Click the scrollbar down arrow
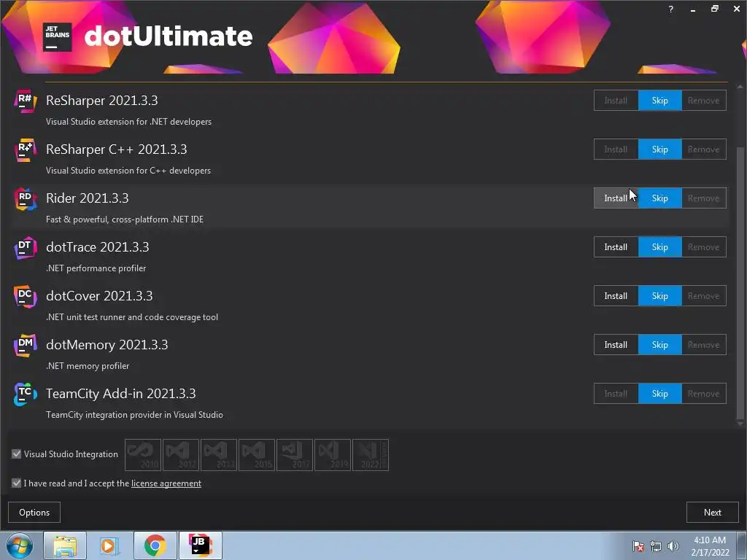 coord(740,424)
